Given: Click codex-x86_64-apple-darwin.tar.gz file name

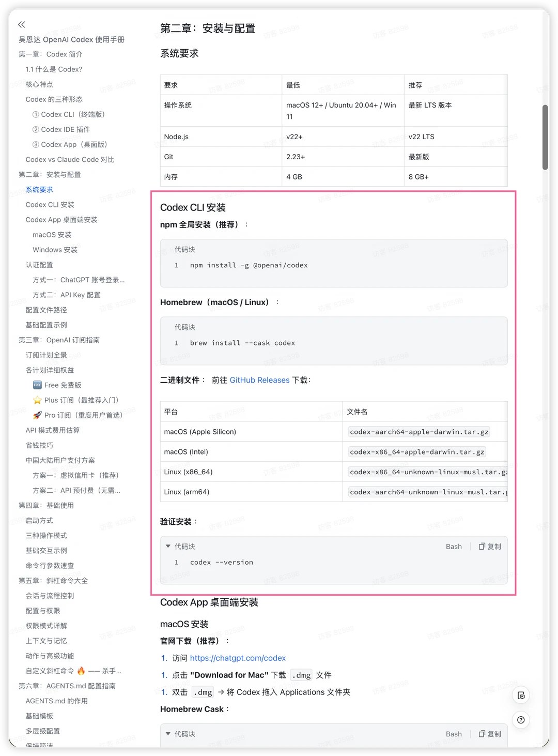Looking at the screenshot, I should 417,452.
